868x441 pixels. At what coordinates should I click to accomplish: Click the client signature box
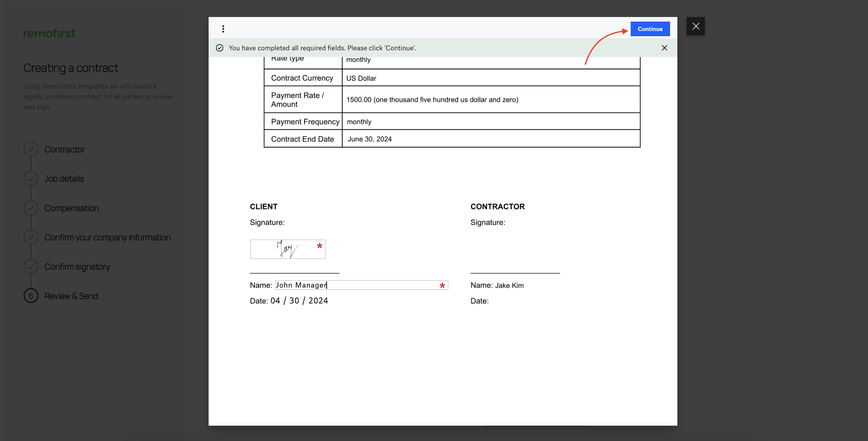click(x=288, y=249)
